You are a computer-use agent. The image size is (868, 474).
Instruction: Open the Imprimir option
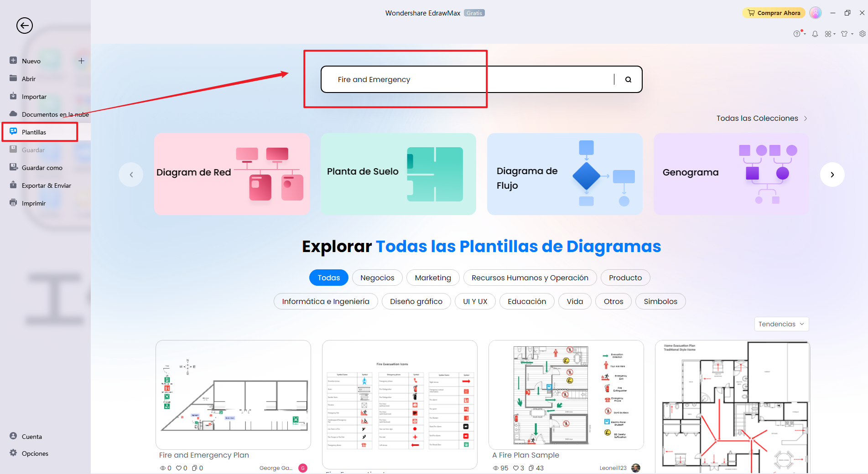[x=34, y=203]
